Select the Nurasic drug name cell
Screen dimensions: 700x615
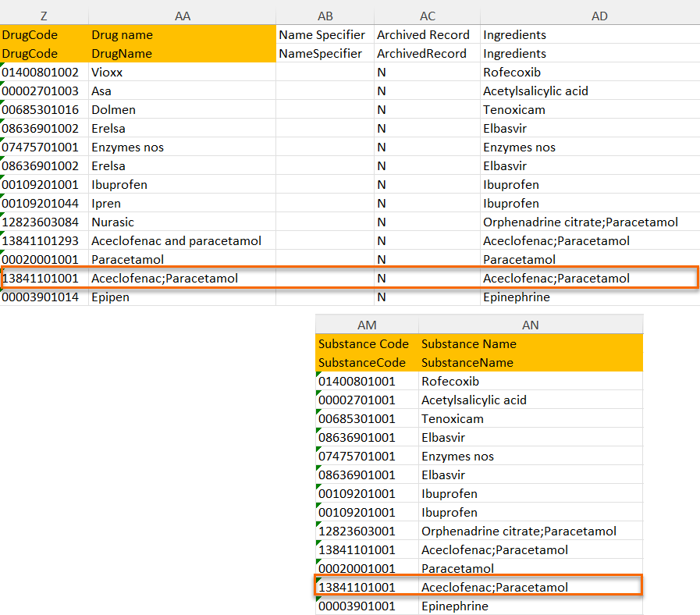pyautogui.click(x=183, y=222)
